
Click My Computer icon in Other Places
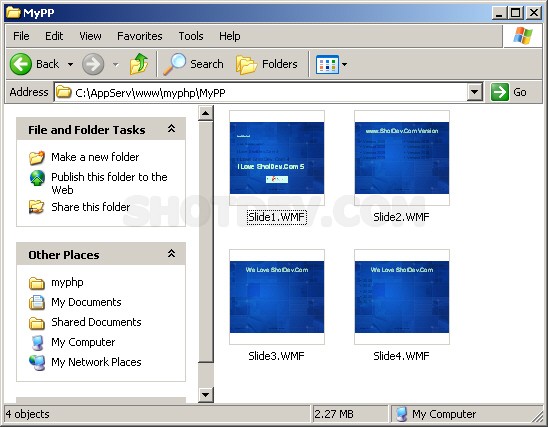[x=37, y=343]
